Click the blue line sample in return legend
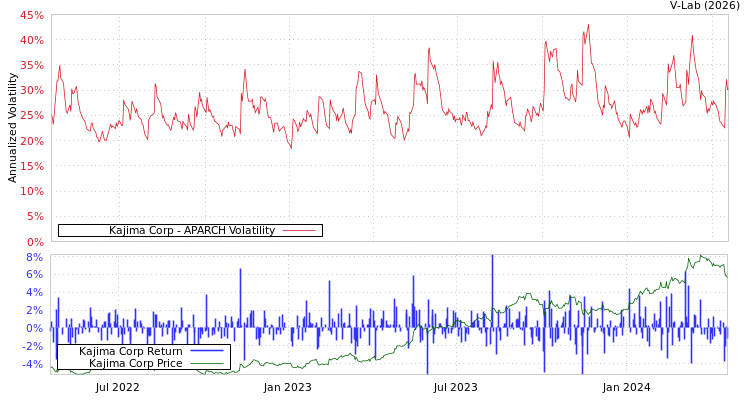 206,351
